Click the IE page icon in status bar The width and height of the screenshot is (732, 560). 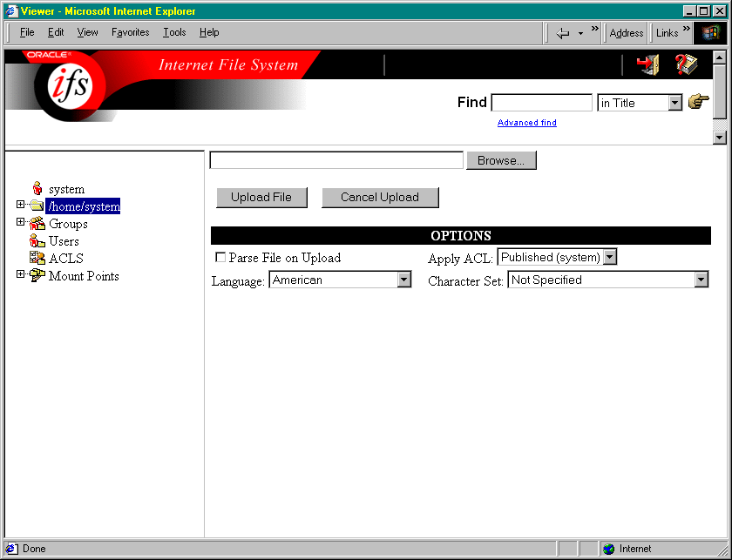pos(11,549)
